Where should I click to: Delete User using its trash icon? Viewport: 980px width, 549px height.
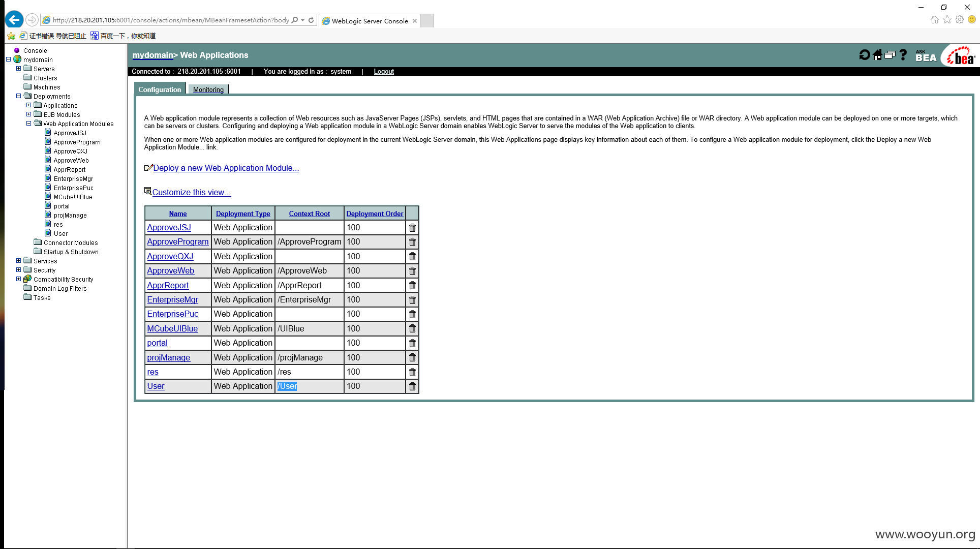click(412, 386)
